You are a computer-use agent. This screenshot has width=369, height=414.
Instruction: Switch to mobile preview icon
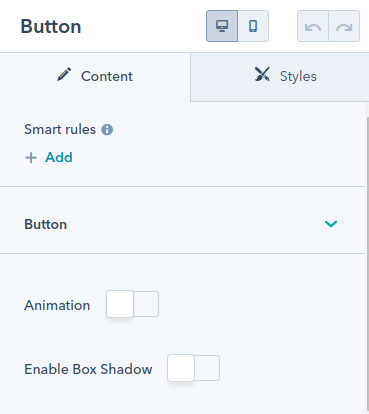253,26
